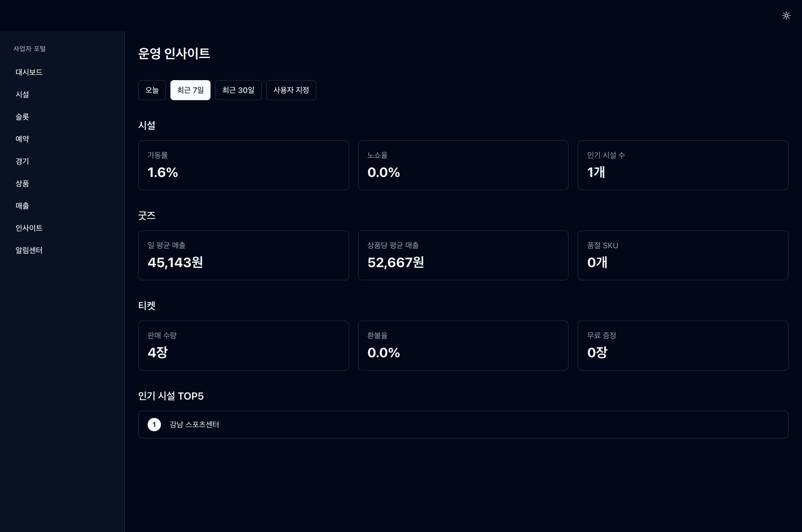The width and height of the screenshot is (802, 532).
Task: Open the 강남 스포츠센터 facility row
Action: (x=463, y=424)
